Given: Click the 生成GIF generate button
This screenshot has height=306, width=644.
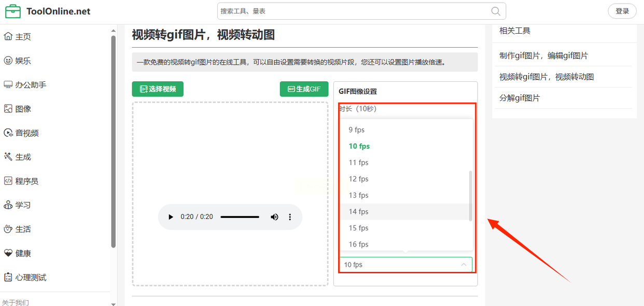Looking at the screenshot, I should click(304, 89).
